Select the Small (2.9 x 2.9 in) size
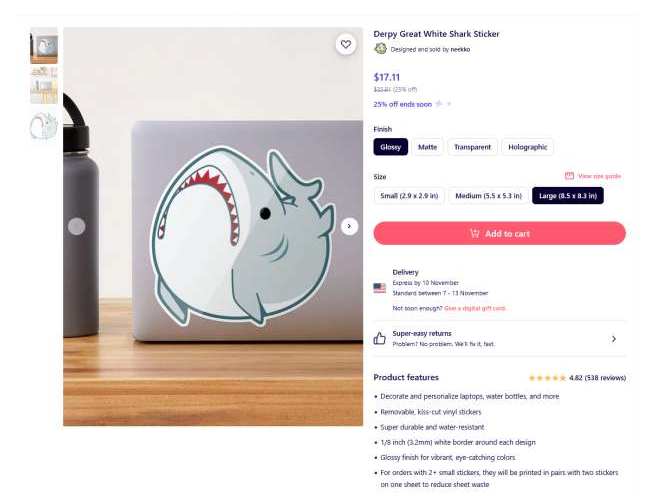Viewport: 664px width, 500px height. [409, 196]
